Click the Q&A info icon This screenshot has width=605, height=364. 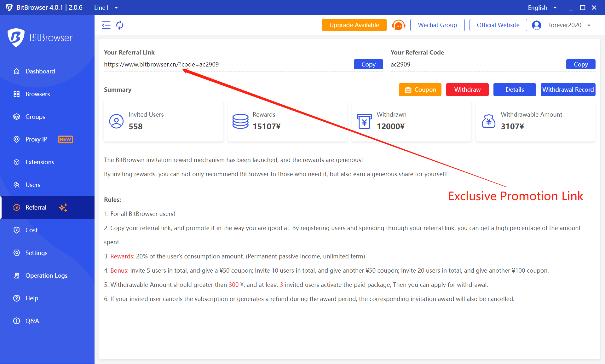(x=17, y=321)
